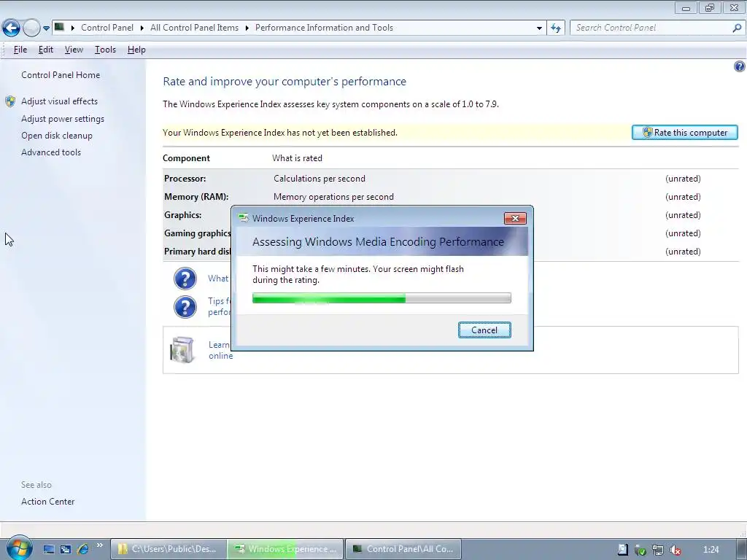Expand the chevron before Control Panel breadcrumb
Viewport: 747px width, 560px height.
[x=72, y=28]
